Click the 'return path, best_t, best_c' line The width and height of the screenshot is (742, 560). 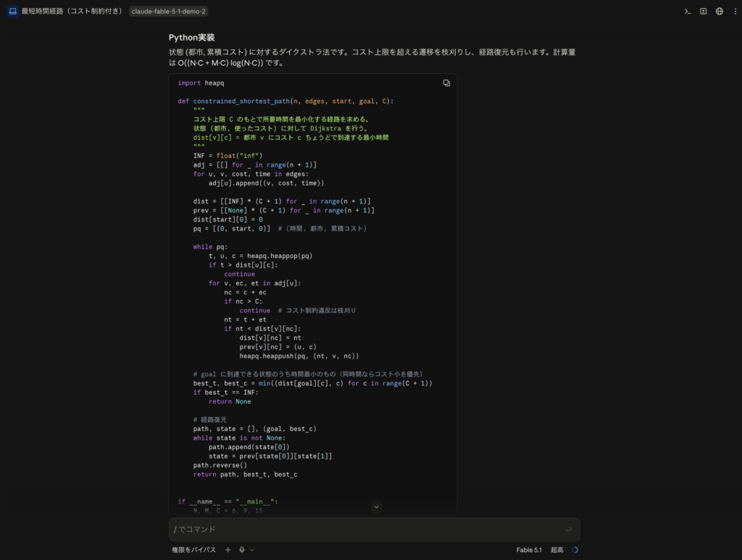tap(245, 475)
